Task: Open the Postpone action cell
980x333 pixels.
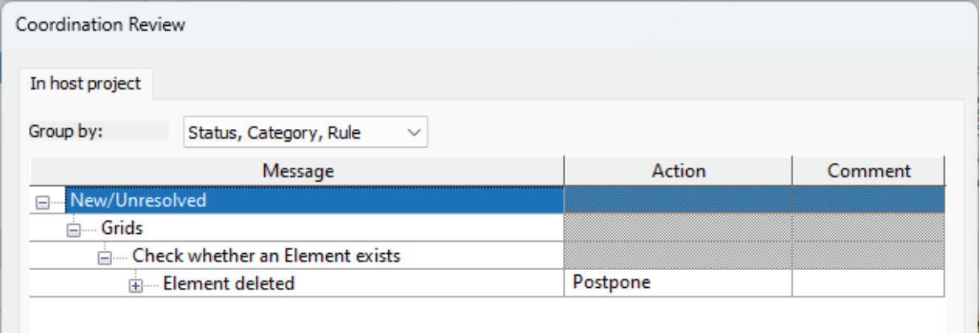Action: [678, 284]
